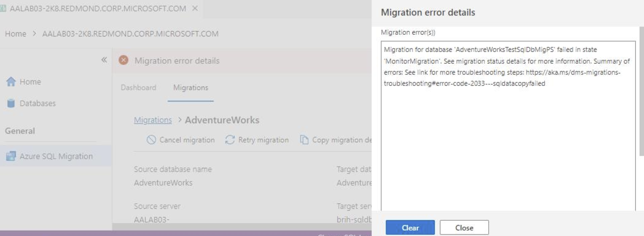Viewport: 644px width, 236px height.
Task: Click the server connection tab icon
Action: (x=3, y=8)
